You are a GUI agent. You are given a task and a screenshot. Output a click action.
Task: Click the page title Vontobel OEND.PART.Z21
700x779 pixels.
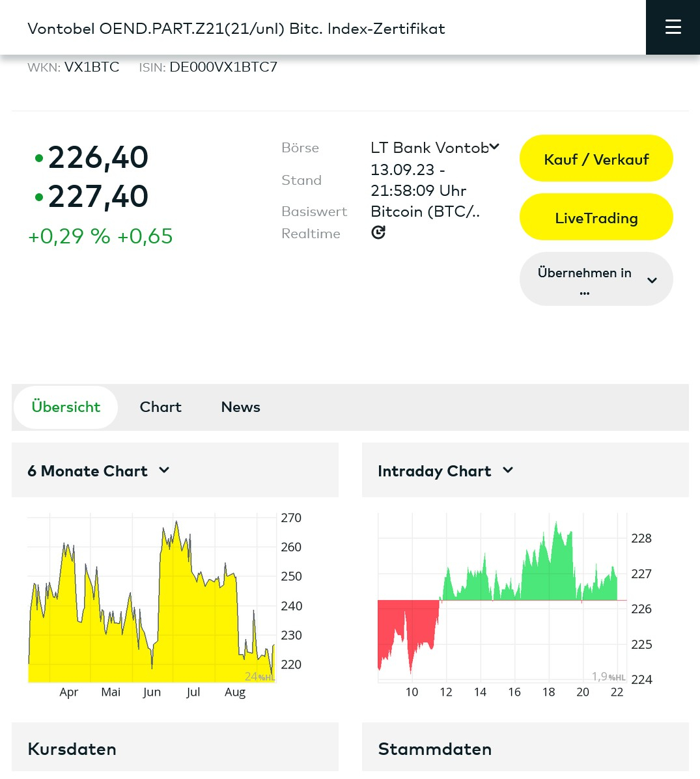[x=236, y=29]
